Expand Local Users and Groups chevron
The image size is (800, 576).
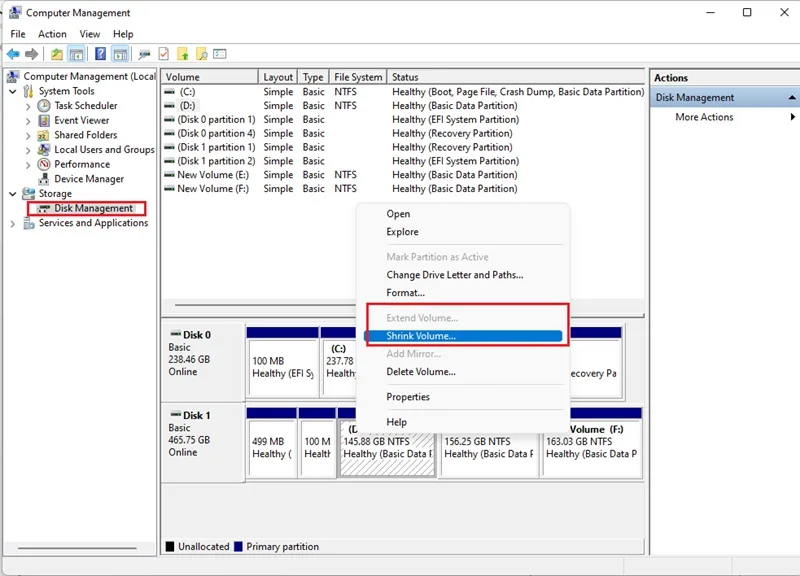point(28,150)
